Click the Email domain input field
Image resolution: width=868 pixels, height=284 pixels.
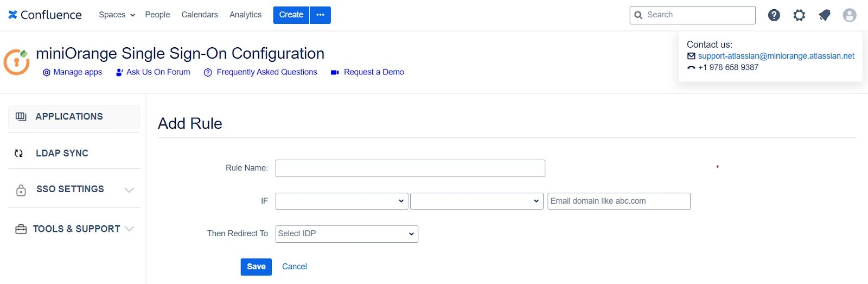[619, 201]
